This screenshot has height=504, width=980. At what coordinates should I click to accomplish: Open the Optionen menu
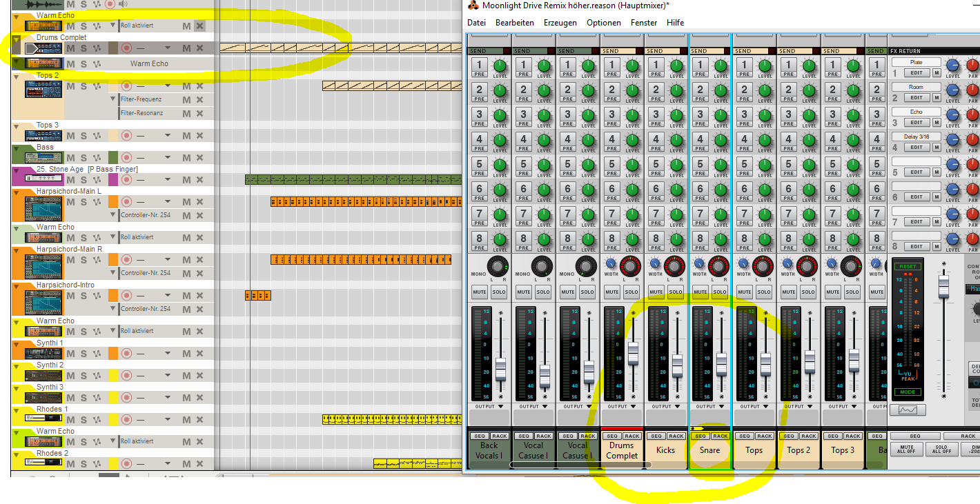click(604, 23)
